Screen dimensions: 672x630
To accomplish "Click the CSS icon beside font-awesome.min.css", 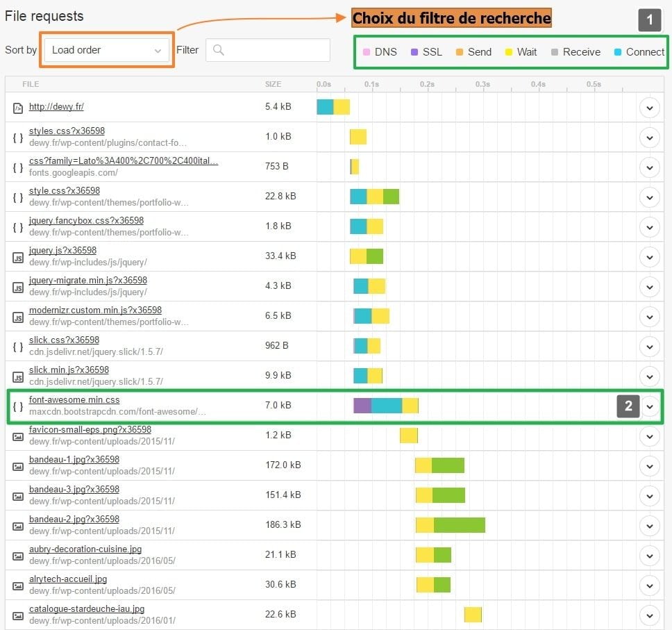I will point(18,406).
